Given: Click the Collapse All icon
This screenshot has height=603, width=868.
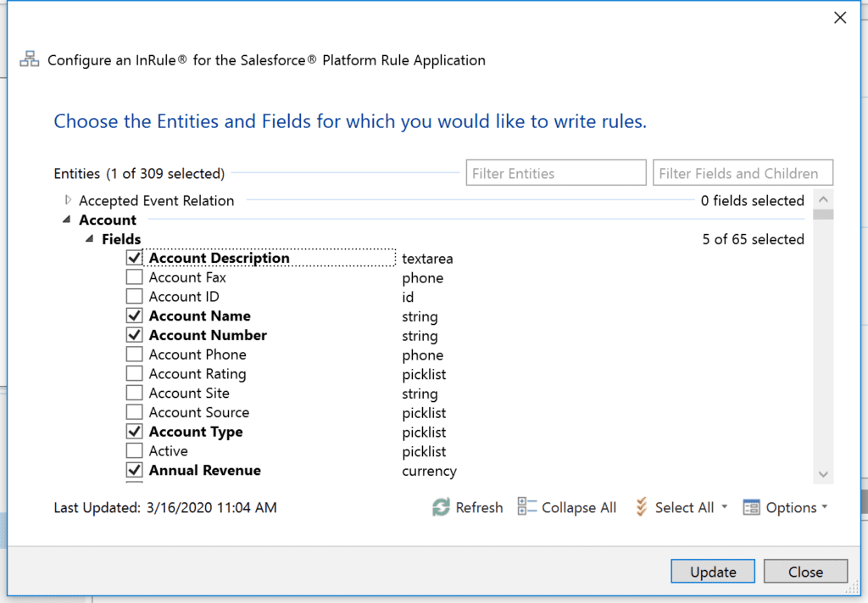Looking at the screenshot, I should [x=526, y=507].
